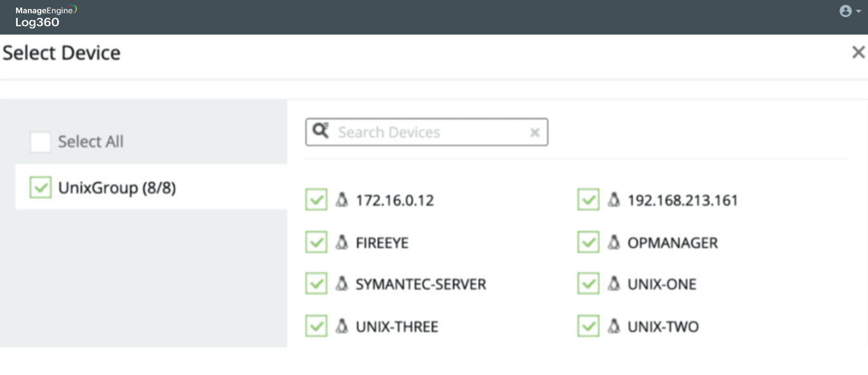Click the UNIX-TWO device name

(x=663, y=327)
